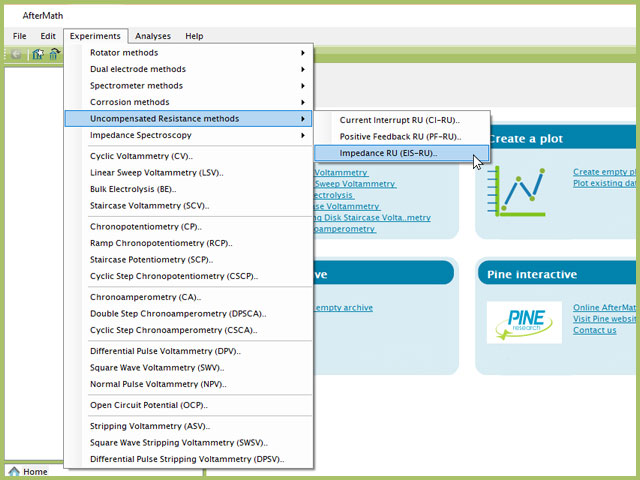Choose Current Interrupt RU (CI-RU)
Viewport: 640px width, 480px height.
point(402,120)
